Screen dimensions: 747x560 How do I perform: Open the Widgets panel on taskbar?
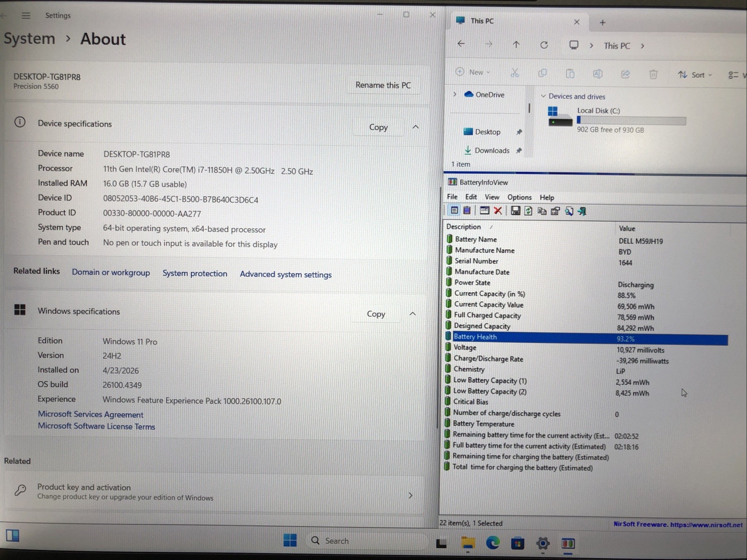pos(13,535)
